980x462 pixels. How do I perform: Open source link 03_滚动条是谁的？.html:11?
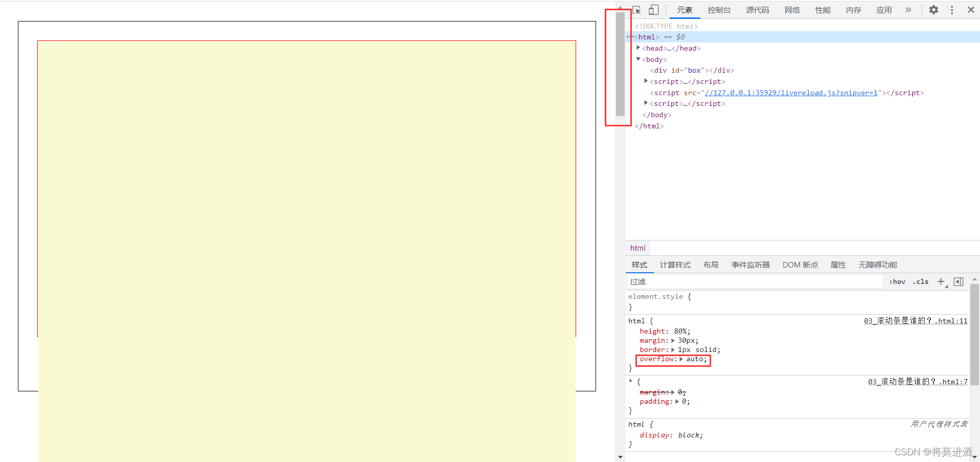[x=916, y=321]
